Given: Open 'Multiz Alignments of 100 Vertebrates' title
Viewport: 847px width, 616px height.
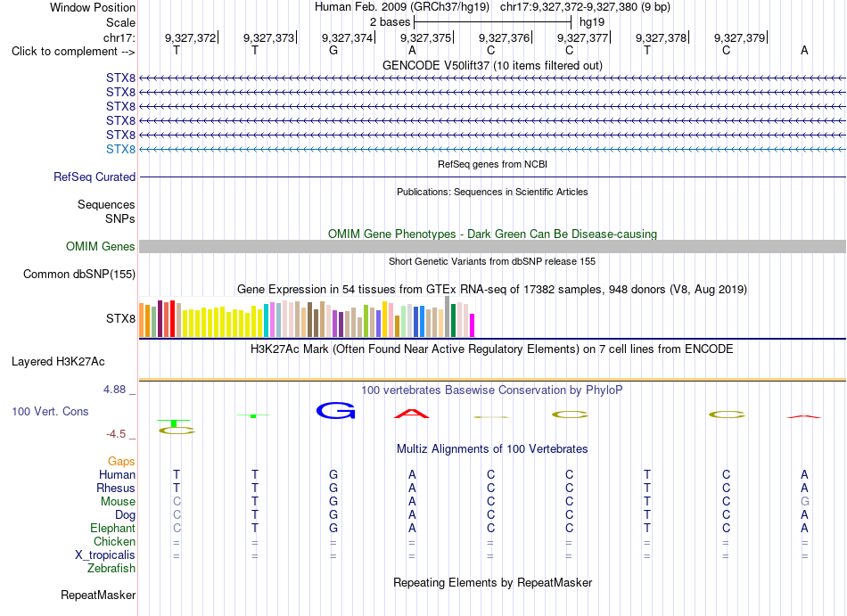Looking at the screenshot, I should click(492, 448).
